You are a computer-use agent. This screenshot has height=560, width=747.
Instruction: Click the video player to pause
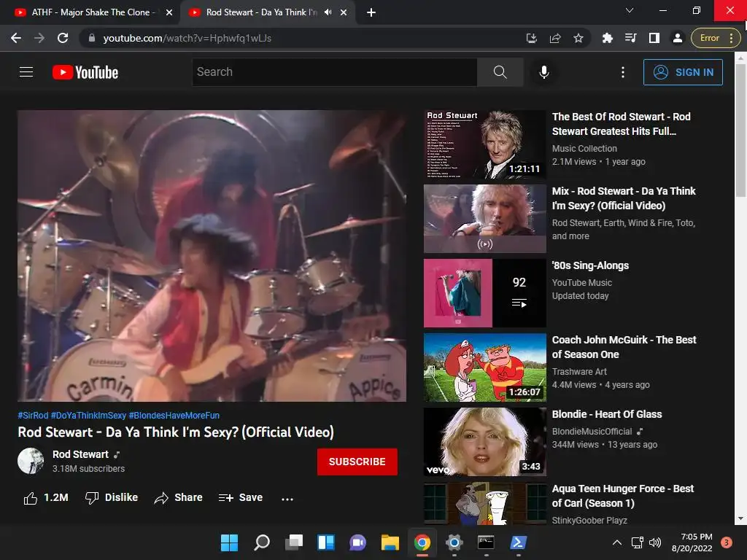click(x=212, y=256)
